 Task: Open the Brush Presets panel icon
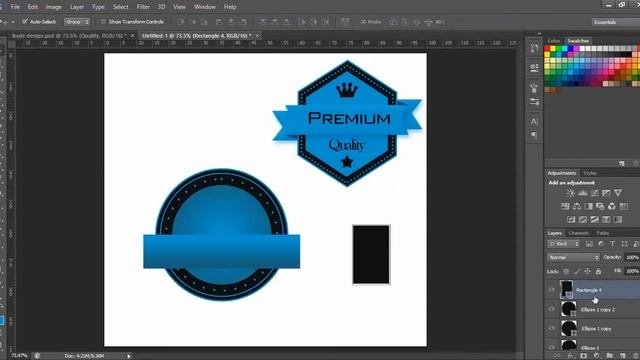pos(534,102)
